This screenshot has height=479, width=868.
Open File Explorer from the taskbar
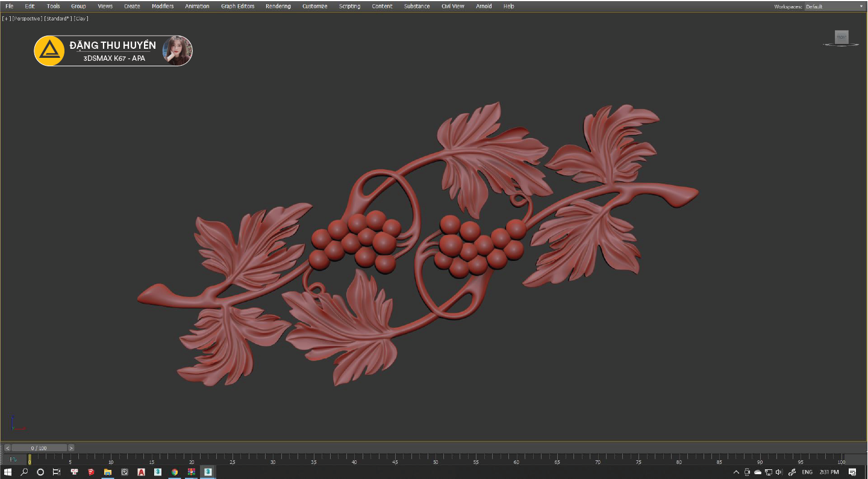pyautogui.click(x=108, y=472)
